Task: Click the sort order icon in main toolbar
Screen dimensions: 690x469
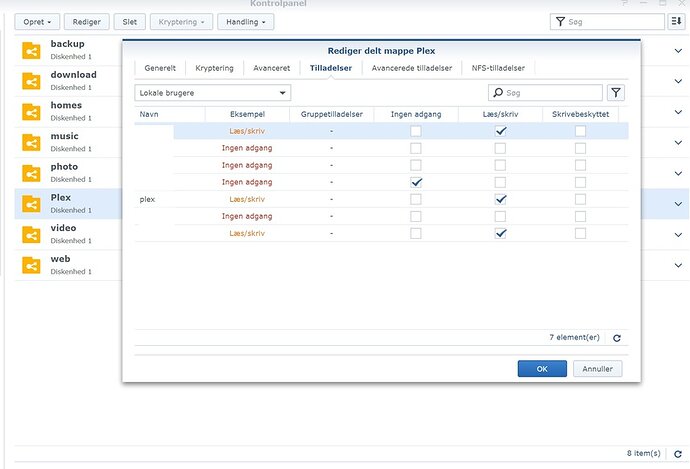Action: point(676,22)
